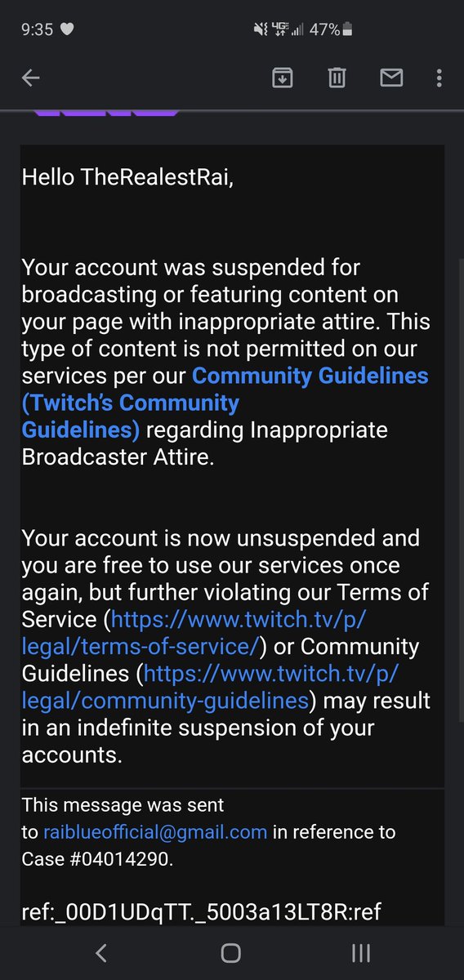Tap the 9:35 clock in the status bar
The image size is (464, 980).
[37, 29]
